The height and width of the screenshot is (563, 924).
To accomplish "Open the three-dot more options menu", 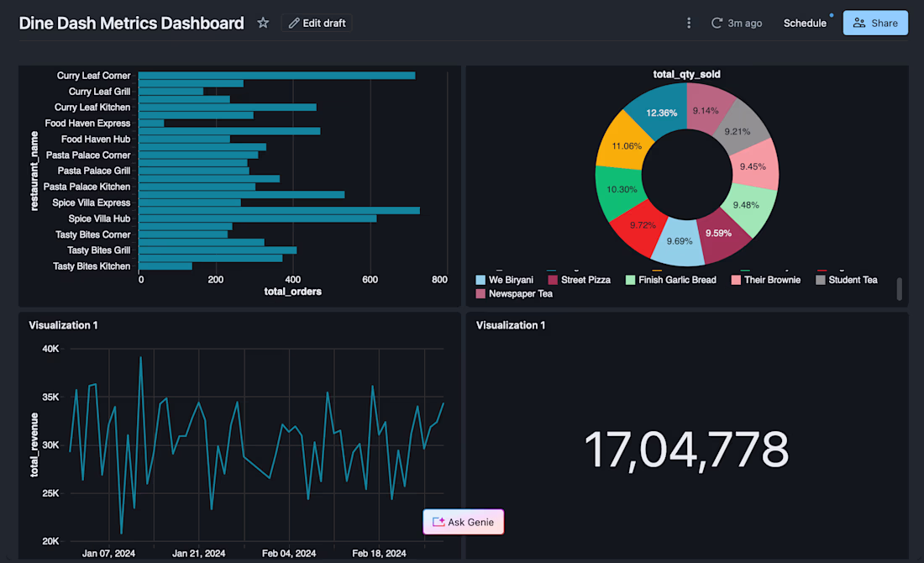I will [x=688, y=23].
